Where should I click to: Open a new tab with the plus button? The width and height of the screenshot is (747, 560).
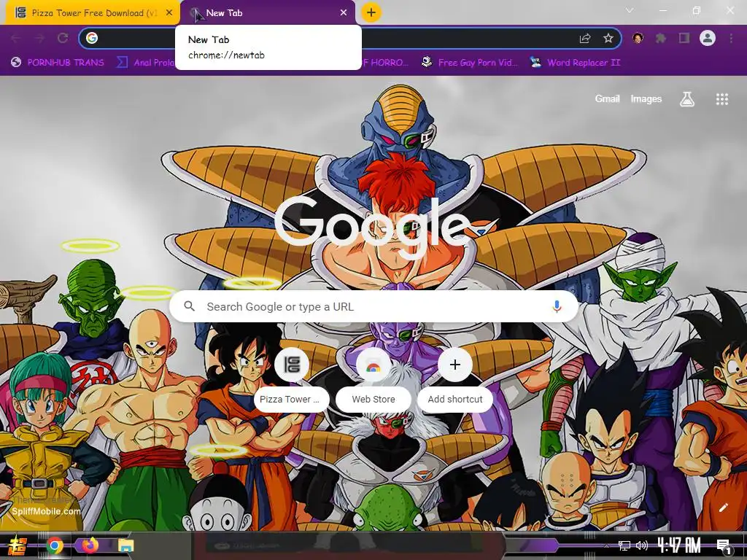pyautogui.click(x=371, y=12)
